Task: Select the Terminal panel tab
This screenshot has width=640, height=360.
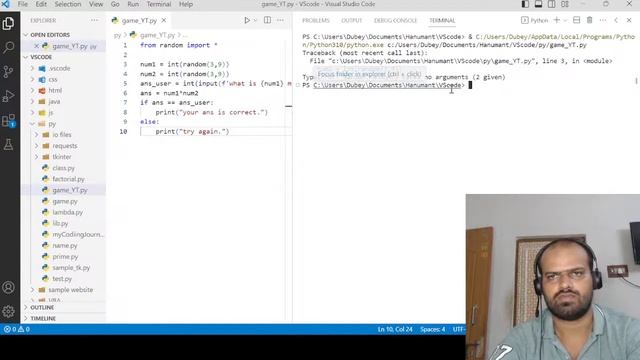Action: [442, 20]
